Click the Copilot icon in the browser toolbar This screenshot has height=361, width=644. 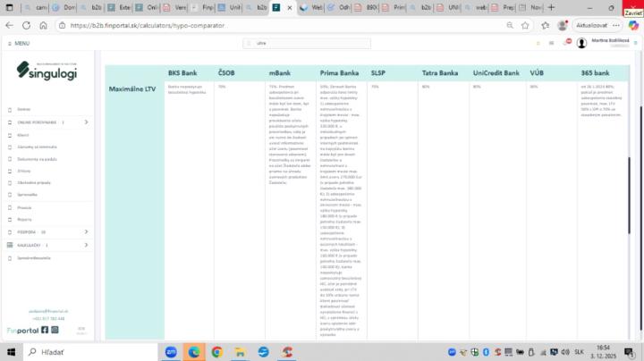point(634,25)
